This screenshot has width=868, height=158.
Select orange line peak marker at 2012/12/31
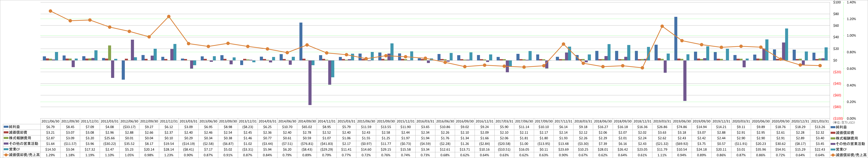(x=169, y=17)
